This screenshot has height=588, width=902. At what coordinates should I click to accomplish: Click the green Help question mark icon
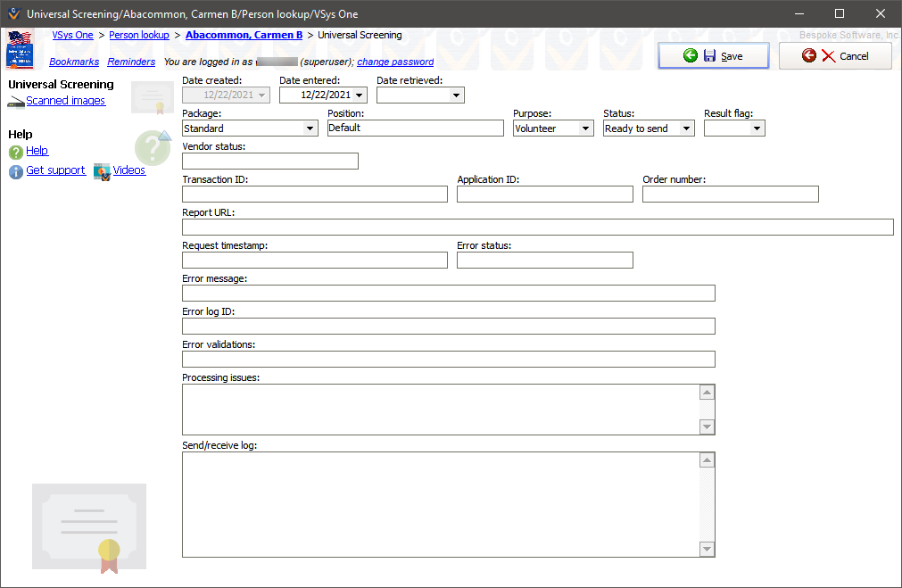tap(16, 152)
